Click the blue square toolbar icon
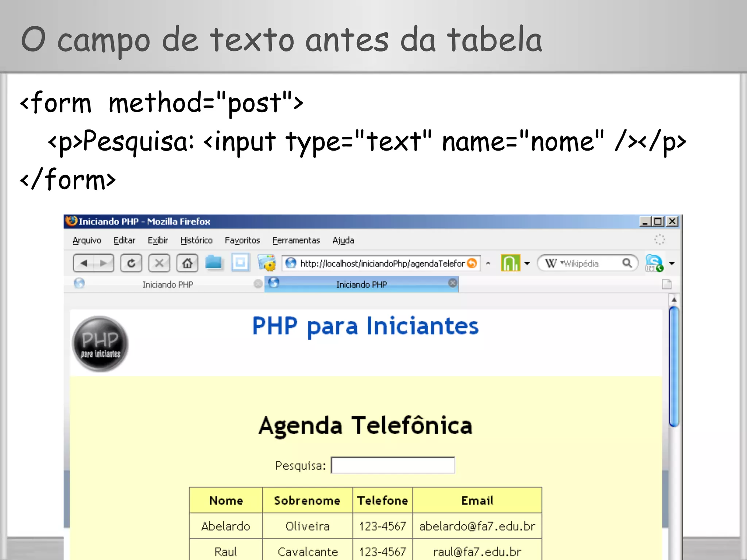 [x=240, y=263]
